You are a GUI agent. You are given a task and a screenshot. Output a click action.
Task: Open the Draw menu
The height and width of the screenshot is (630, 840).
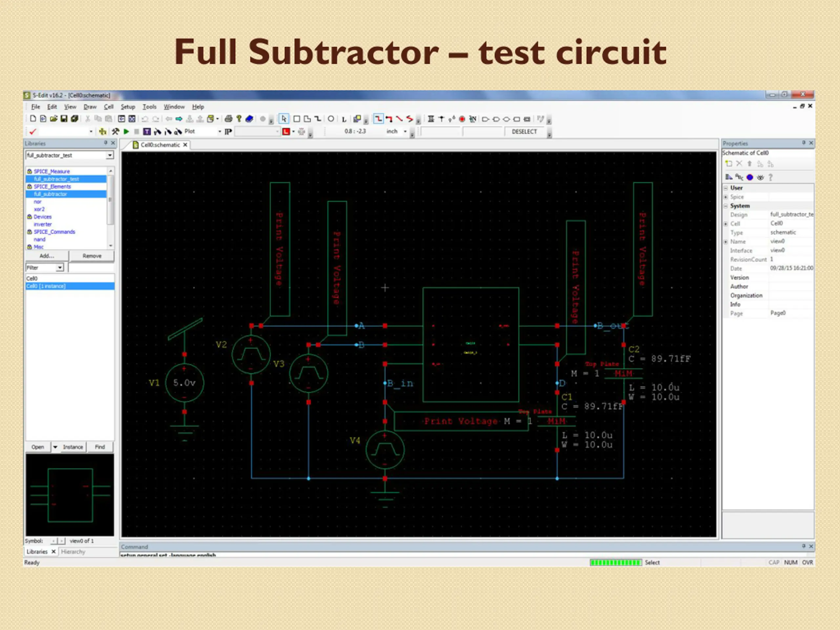coord(90,107)
